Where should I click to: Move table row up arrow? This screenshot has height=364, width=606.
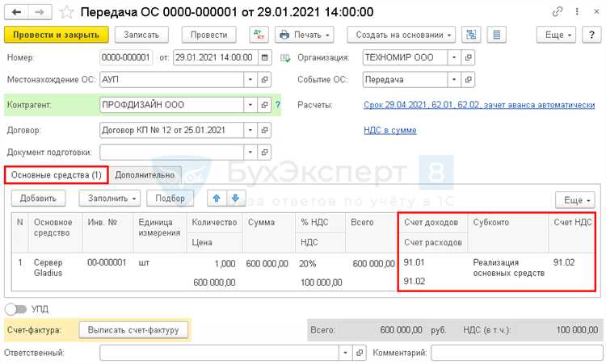(x=217, y=199)
